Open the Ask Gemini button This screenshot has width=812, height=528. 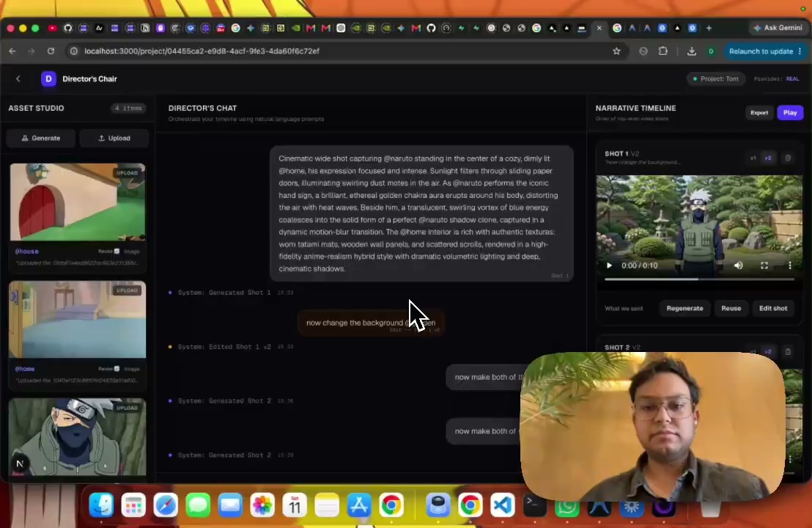point(778,28)
